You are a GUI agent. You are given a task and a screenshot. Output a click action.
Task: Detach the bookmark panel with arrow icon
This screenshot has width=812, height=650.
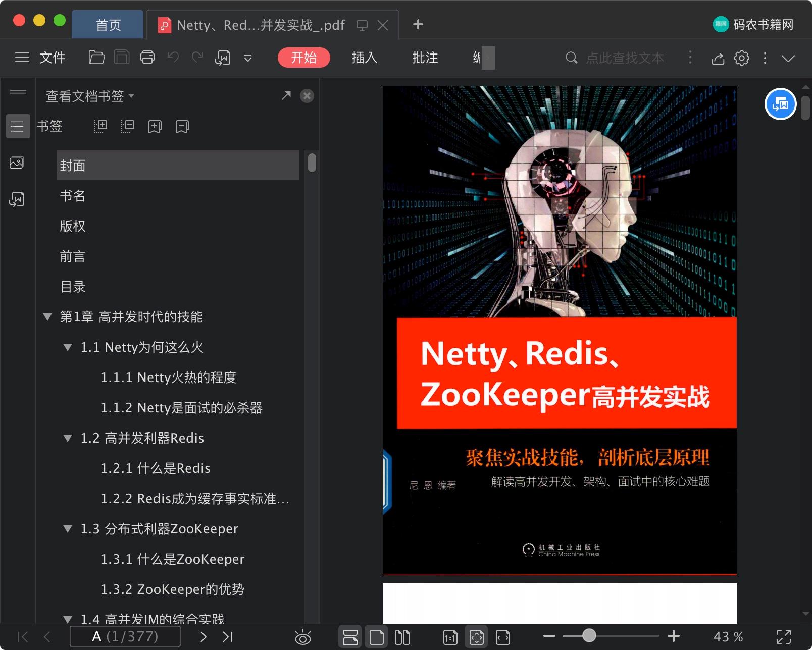point(286,95)
